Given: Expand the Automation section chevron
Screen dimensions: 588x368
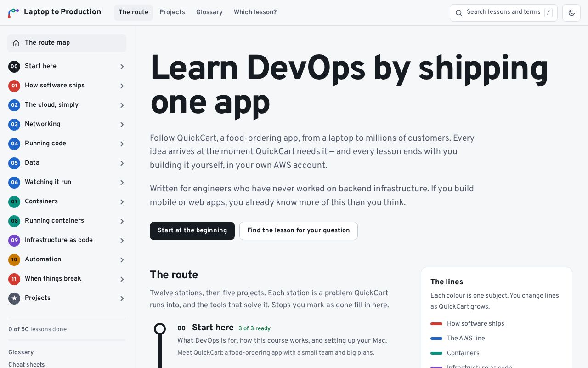Looking at the screenshot, I should tap(122, 260).
